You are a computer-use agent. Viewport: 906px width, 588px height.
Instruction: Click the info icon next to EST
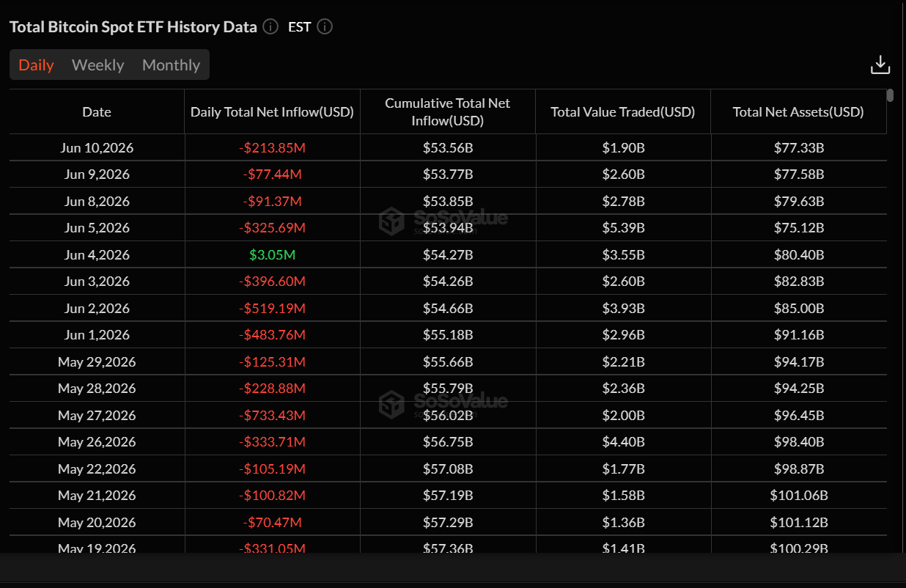pyautogui.click(x=325, y=27)
